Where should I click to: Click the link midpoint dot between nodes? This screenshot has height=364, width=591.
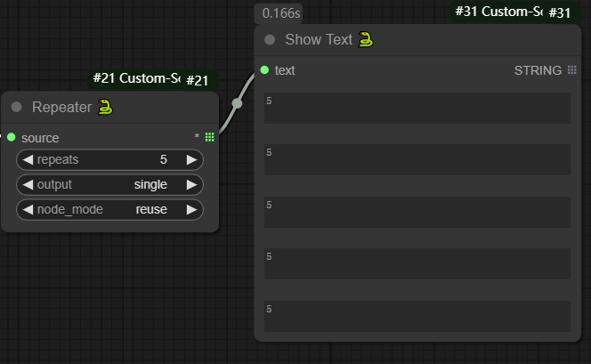pos(237,103)
